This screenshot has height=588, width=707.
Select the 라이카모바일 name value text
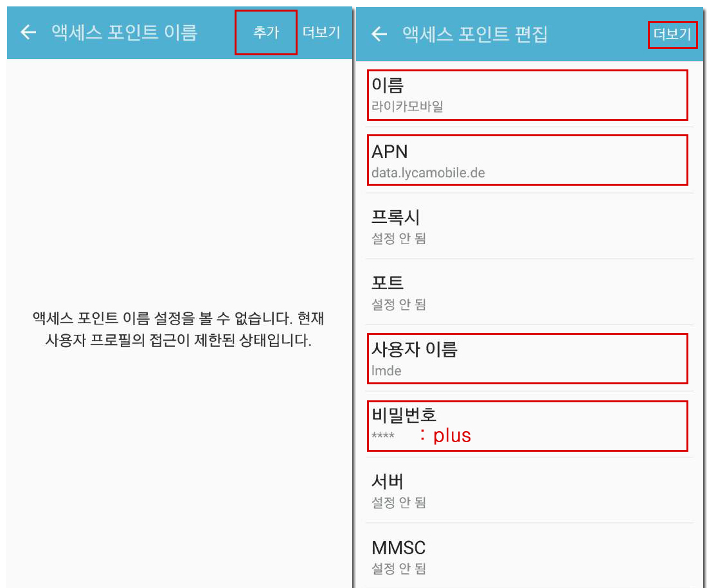pos(407,107)
